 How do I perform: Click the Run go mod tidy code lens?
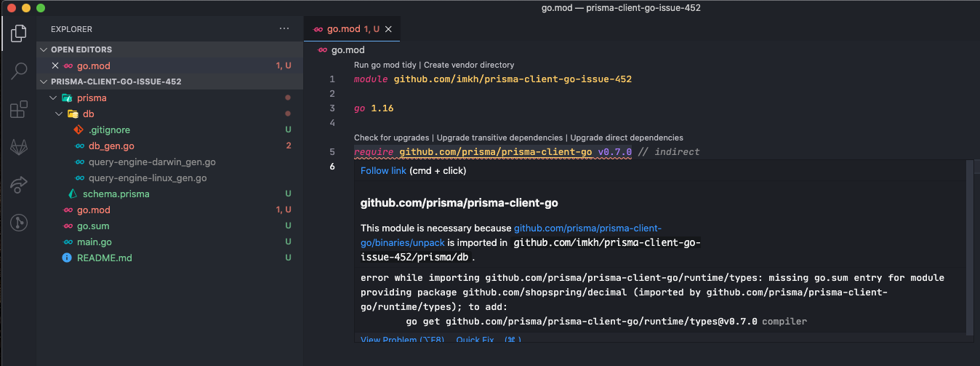point(385,65)
